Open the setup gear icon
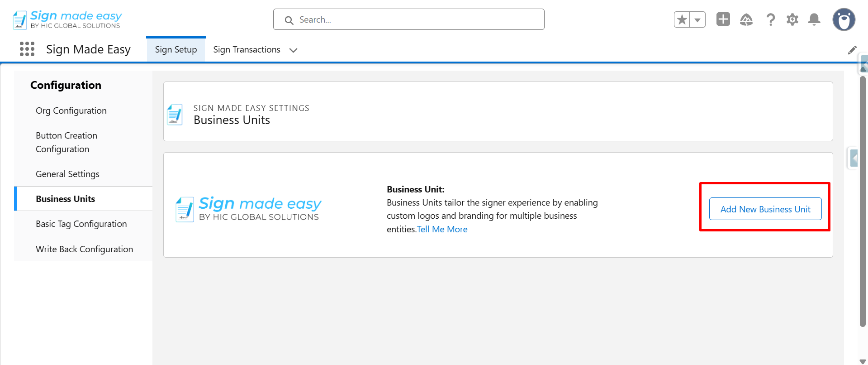 pyautogui.click(x=792, y=19)
